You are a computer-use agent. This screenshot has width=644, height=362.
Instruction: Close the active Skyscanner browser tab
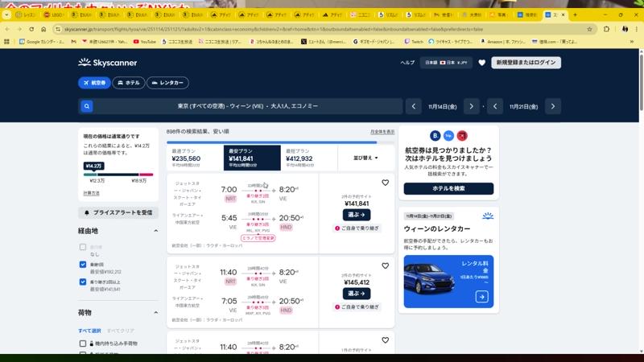coord(563,14)
